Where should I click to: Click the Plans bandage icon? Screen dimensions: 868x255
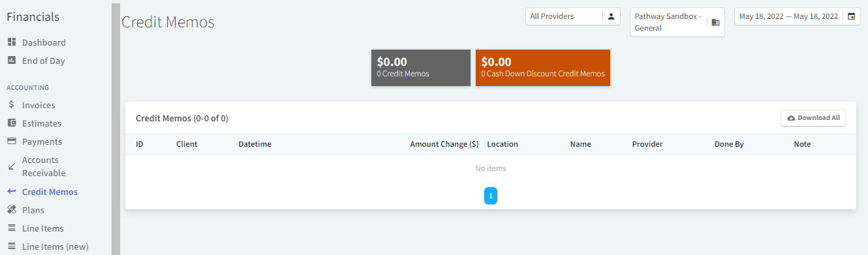point(11,210)
